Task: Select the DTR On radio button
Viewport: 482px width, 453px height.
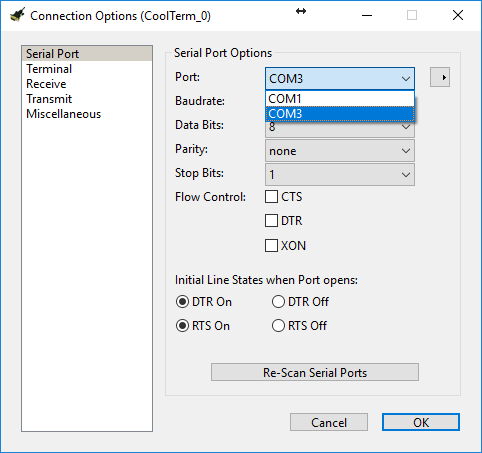Action: pos(182,302)
